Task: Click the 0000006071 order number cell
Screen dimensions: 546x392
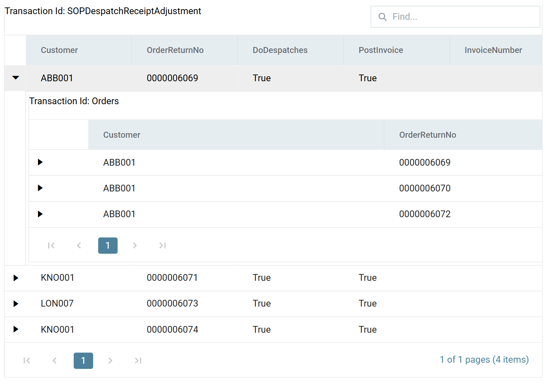Action: 184,278
